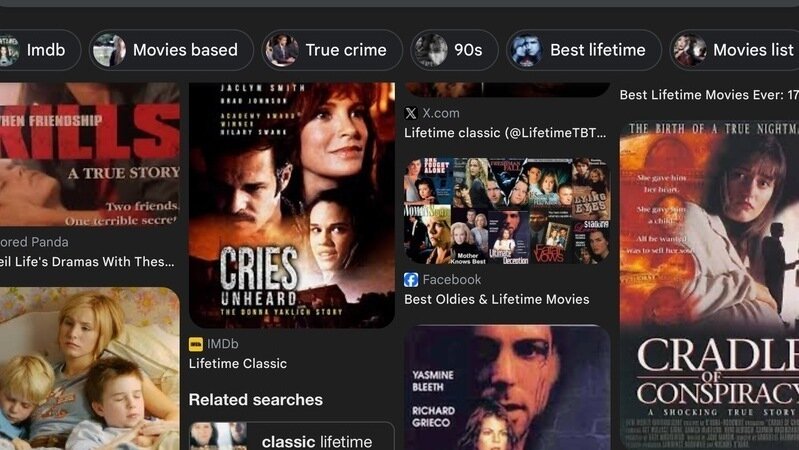Image resolution: width=799 pixels, height=450 pixels.
Task: Open the When Friendship Kills poster
Action: 90,154
